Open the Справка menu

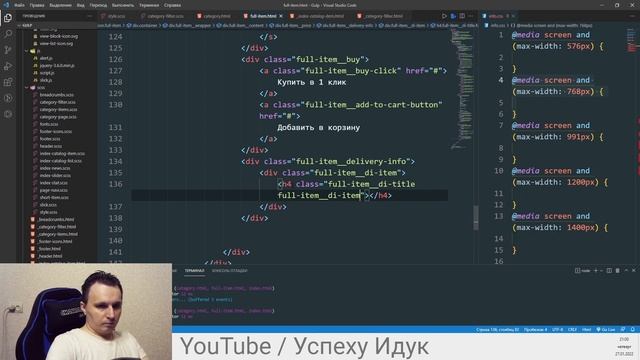[x=172, y=5]
